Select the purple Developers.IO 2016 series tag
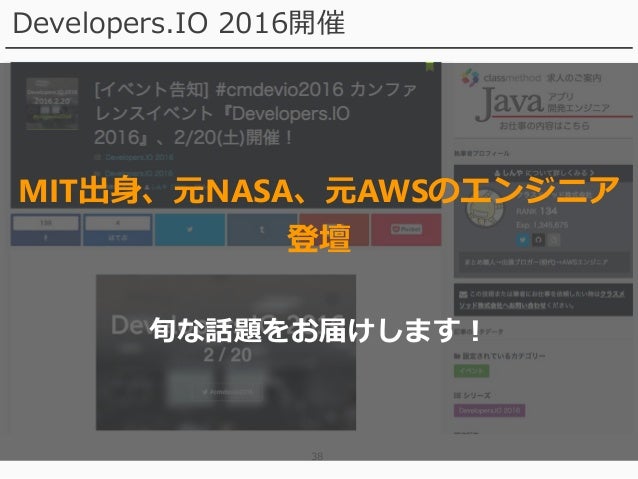Image resolution: width=638 pixels, height=479 pixels. [489, 411]
